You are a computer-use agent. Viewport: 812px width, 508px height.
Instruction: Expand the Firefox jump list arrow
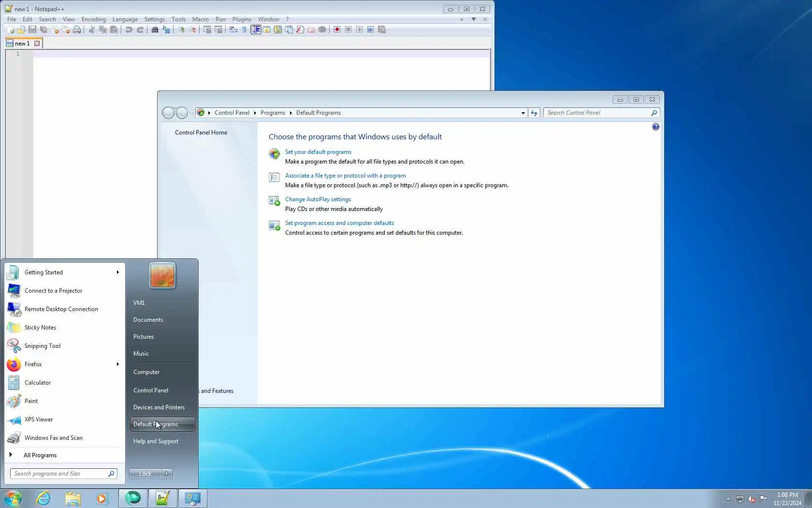click(x=117, y=364)
